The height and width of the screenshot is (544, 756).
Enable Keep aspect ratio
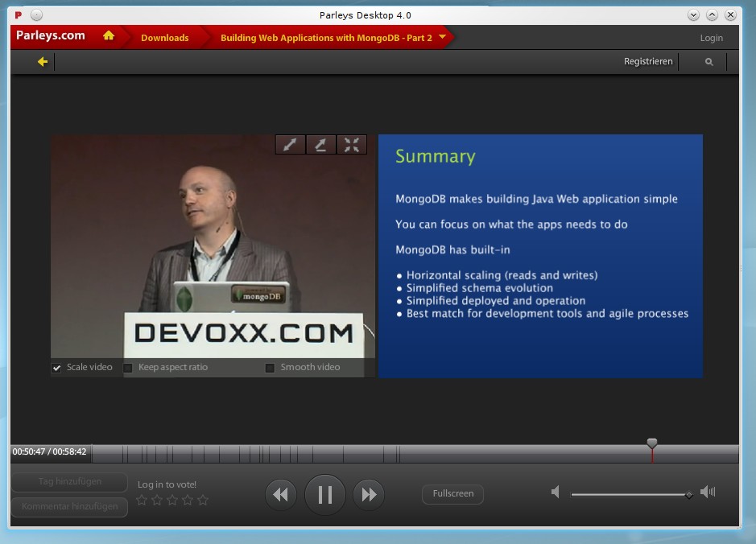click(x=128, y=367)
